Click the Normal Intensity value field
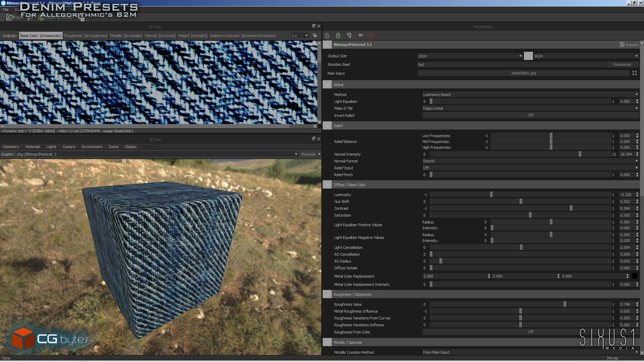The width and height of the screenshot is (644, 362). (x=626, y=154)
